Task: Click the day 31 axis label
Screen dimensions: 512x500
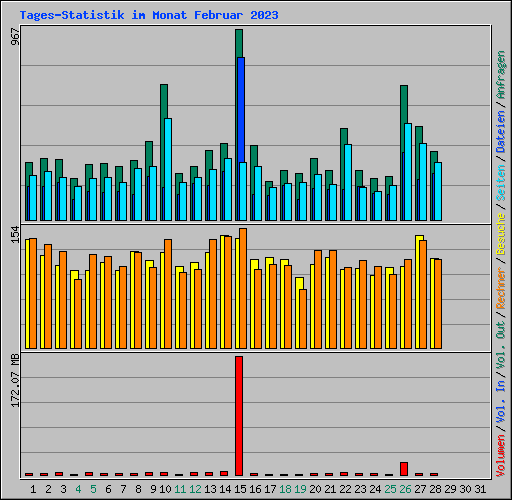Action: click(x=480, y=489)
